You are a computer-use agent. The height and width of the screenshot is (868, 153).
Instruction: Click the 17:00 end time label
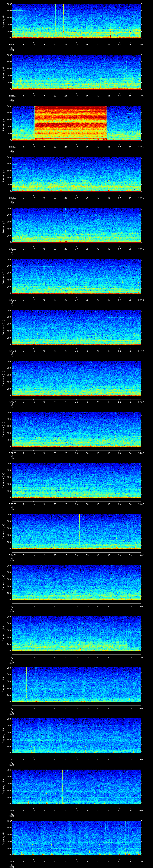point(141,147)
